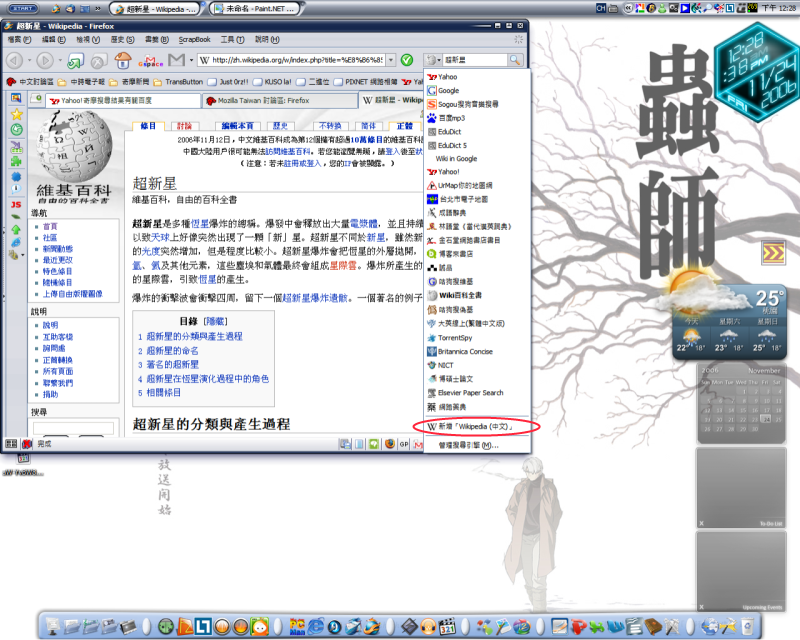
Task: Open the Gspace toolbar icon
Action: [151, 61]
